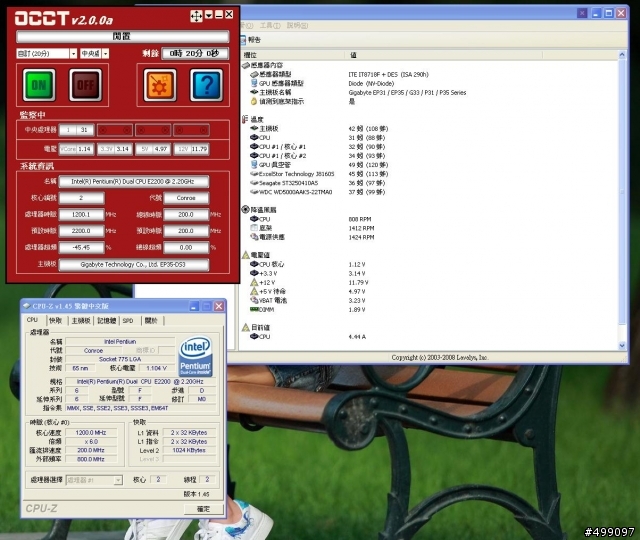Click the CPU current value 4.44 A
This screenshot has width=640, height=540.
click(x=357, y=337)
